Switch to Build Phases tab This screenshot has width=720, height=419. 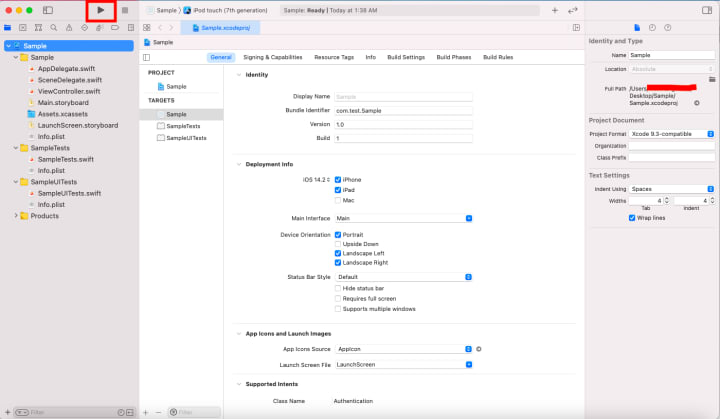(454, 57)
